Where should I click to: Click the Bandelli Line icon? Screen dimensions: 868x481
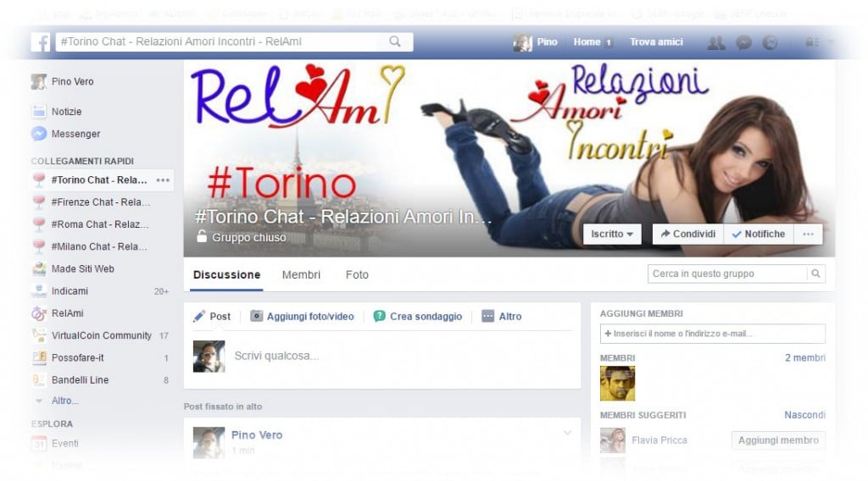39,380
